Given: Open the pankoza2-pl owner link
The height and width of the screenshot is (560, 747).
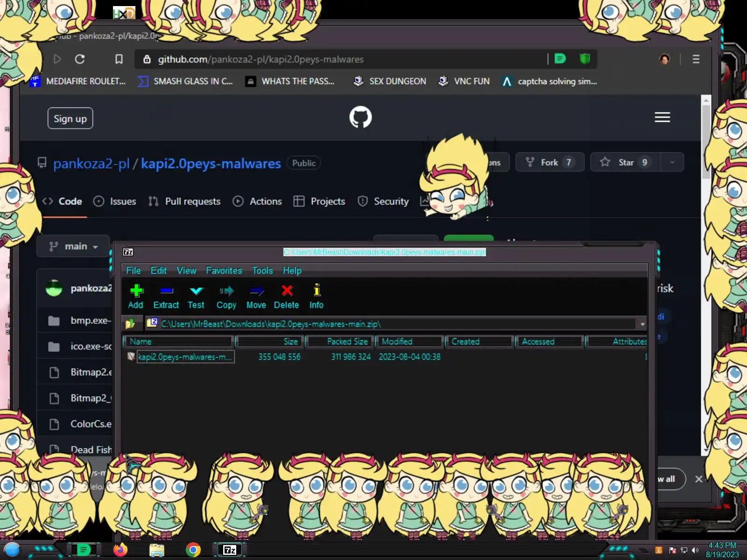Looking at the screenshot, I should [92, 163].
